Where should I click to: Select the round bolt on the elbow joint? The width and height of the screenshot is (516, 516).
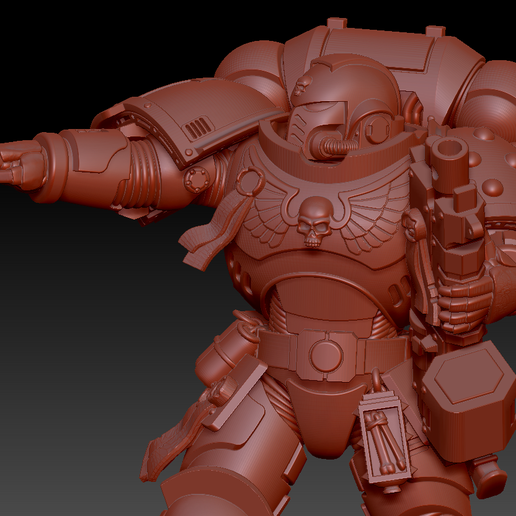click(196, 179)
